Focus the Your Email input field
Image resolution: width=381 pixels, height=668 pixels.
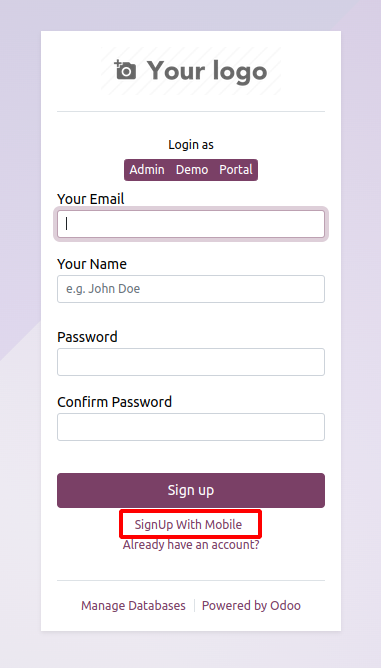[x=191, y=224]
